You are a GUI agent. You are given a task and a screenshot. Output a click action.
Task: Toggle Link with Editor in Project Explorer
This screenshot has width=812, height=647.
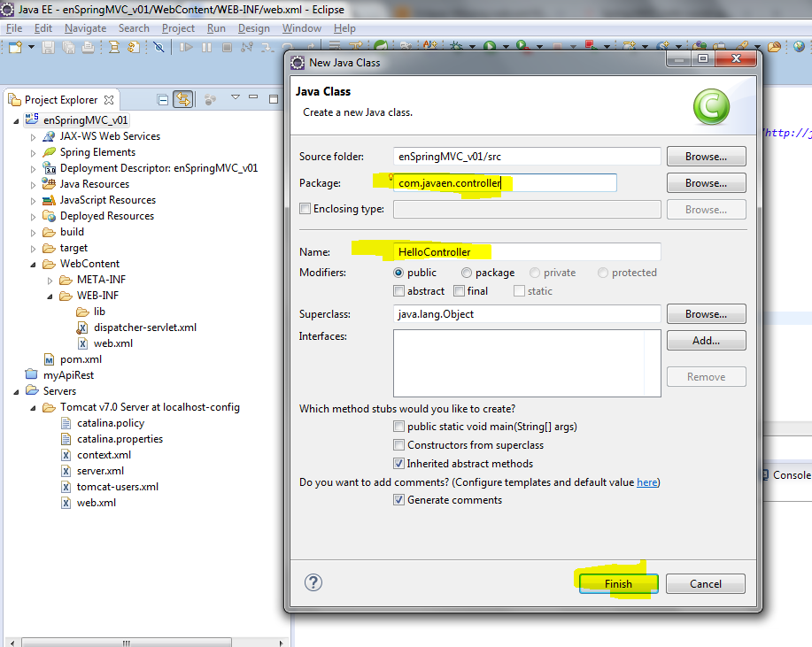coord(183,99)
